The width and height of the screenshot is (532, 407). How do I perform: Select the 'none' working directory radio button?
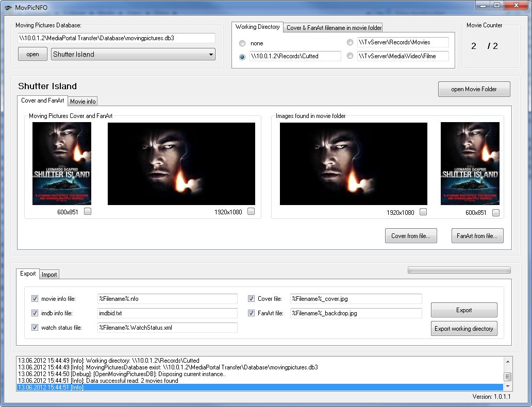242,43
